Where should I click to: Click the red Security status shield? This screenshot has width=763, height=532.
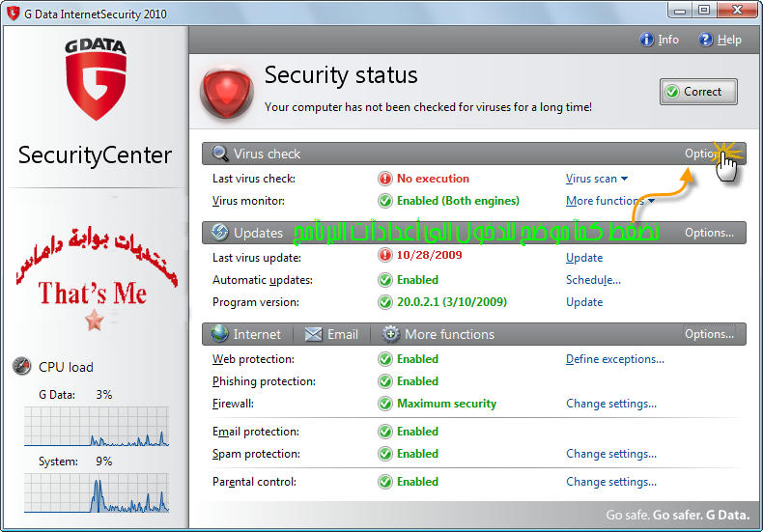tap(227, 93)
